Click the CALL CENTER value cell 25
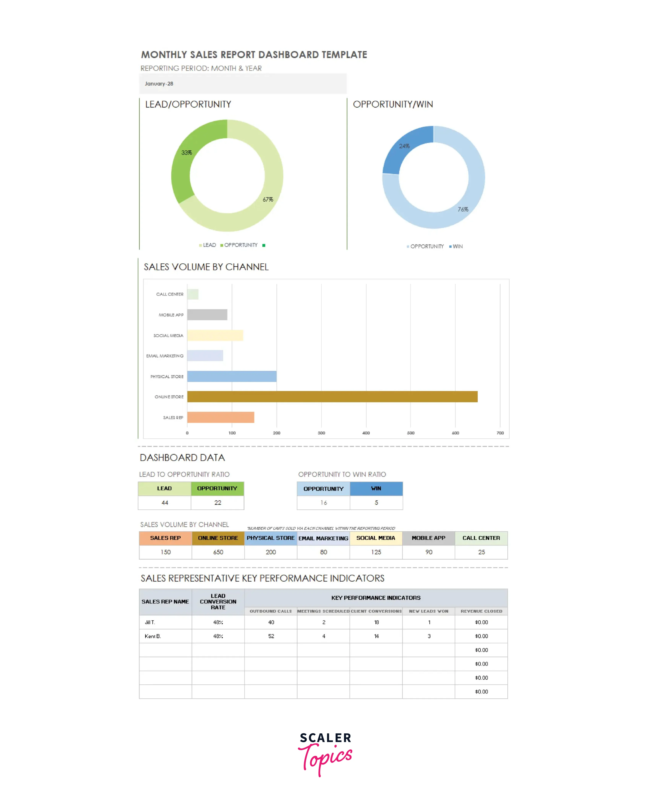This screenshot has width=650, height=812. tap(481, 552)
